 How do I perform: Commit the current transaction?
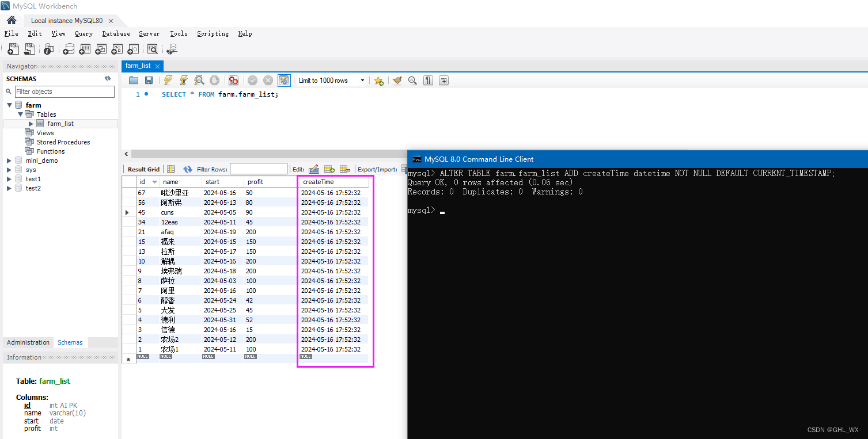click(x=252, y=81)
